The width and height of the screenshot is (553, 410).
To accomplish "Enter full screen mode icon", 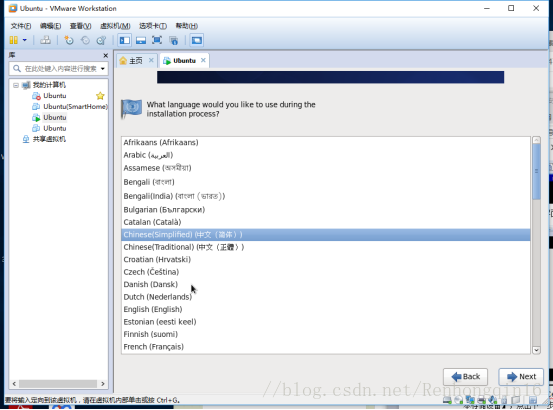I will pos(157,40).
